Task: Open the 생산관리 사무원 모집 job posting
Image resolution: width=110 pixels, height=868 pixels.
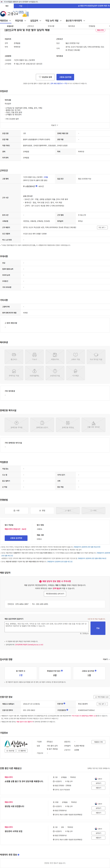Action: click(x=14, y=831)
